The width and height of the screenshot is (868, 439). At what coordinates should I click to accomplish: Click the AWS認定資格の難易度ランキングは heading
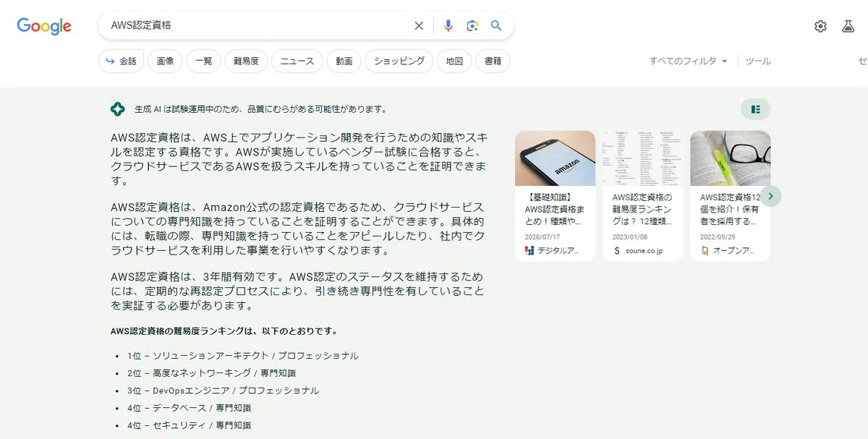pyautogui.click(x=224, y=331)
